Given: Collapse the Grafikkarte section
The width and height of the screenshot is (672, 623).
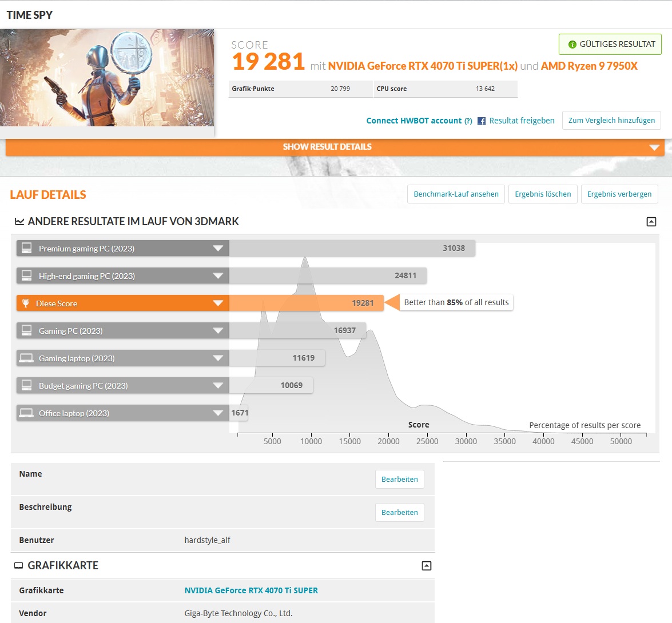Looking at the screenshot, I should (426, 566).
